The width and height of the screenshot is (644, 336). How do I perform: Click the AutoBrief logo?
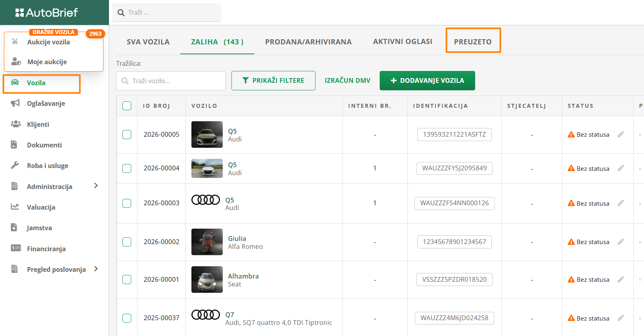click(47, 13)
